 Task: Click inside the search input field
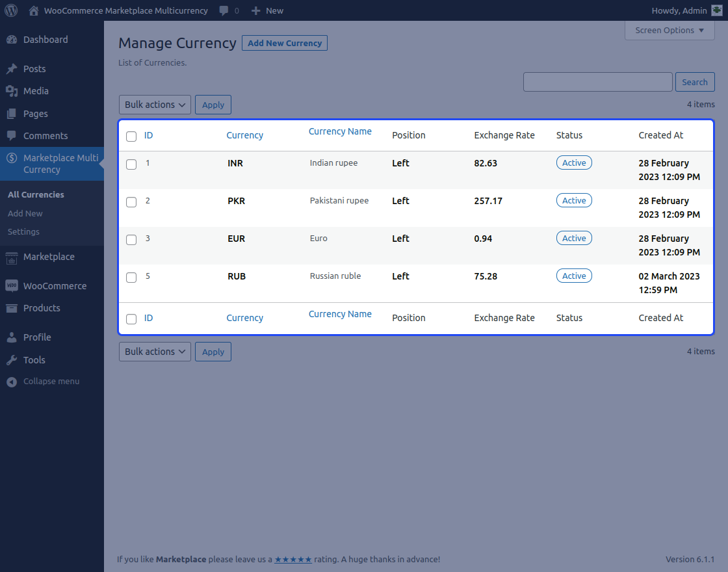coord(597,81)
